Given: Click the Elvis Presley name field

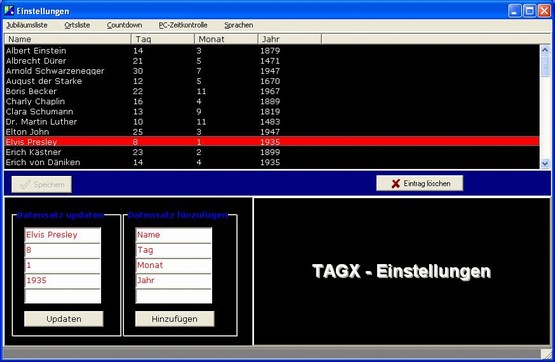Looking at the screenshot, I should click(x=63, y=235).
